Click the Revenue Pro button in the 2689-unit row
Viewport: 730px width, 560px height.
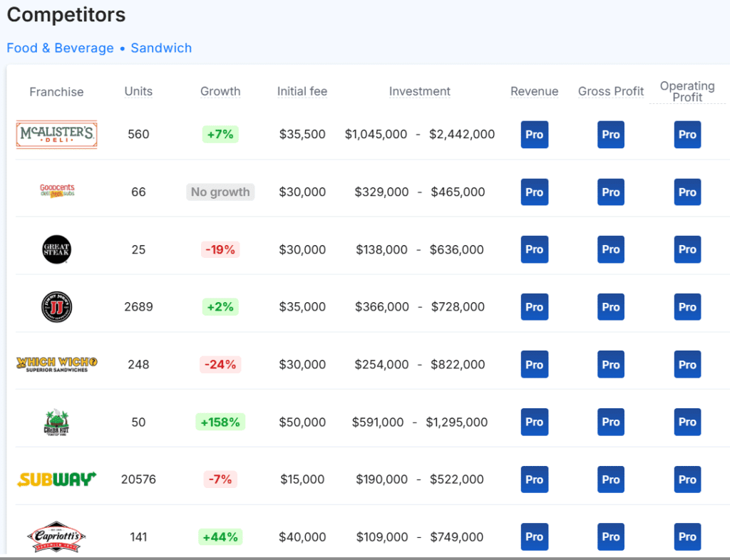pyautogui.click(x=535, y=307)
